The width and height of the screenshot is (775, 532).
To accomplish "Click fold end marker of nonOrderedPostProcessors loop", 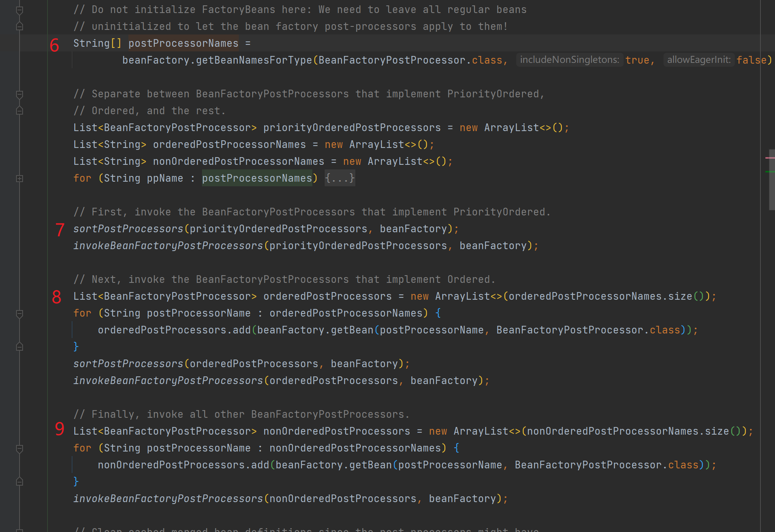I will 20,482.
